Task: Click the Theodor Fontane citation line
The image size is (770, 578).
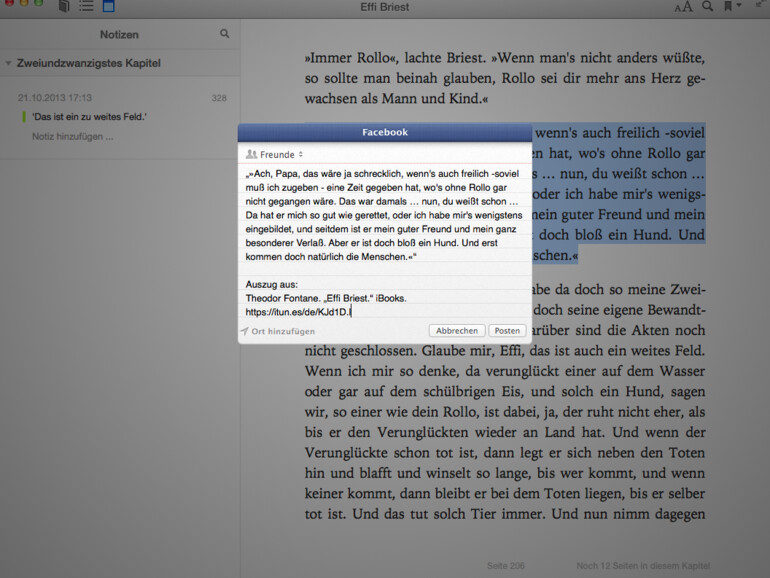Action: (x=326, y=298)
